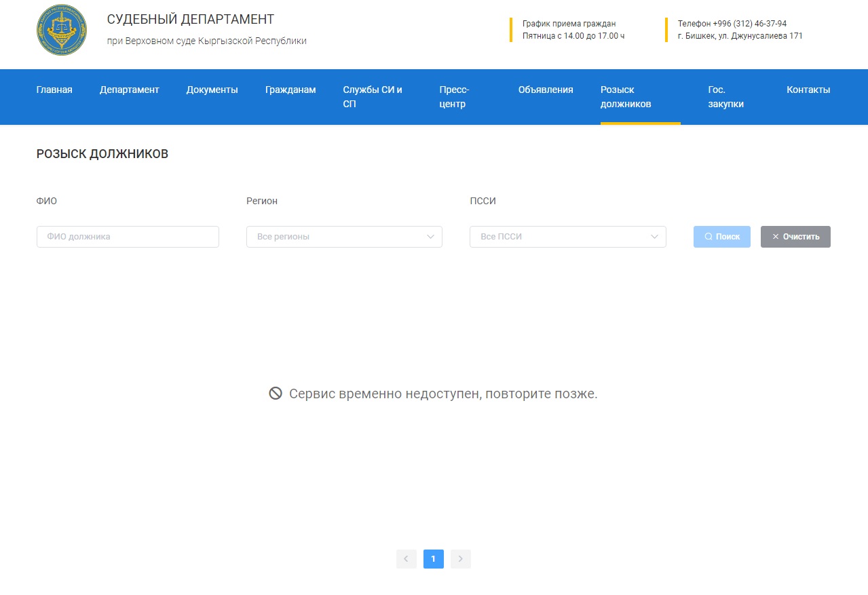This screenshot has height=595, width=868.
Task: Open the Все регионы region dropdown
Action: click(x=336, y=237)
